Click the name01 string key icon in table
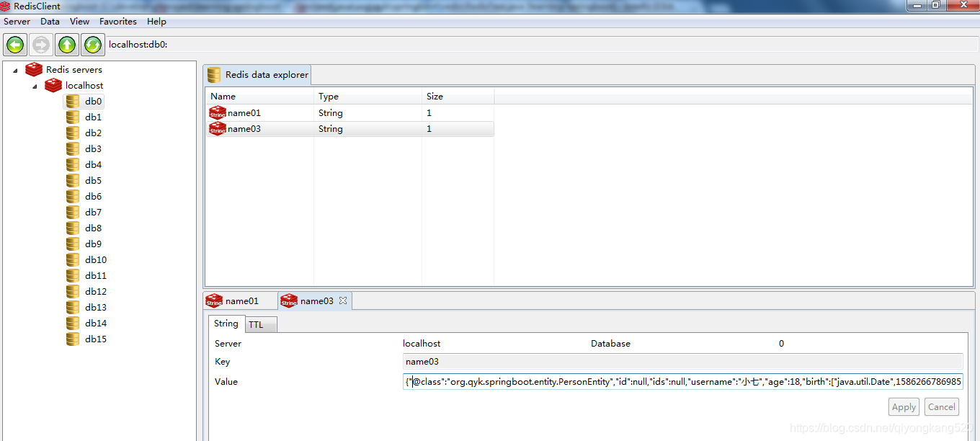 coord(217,112)
